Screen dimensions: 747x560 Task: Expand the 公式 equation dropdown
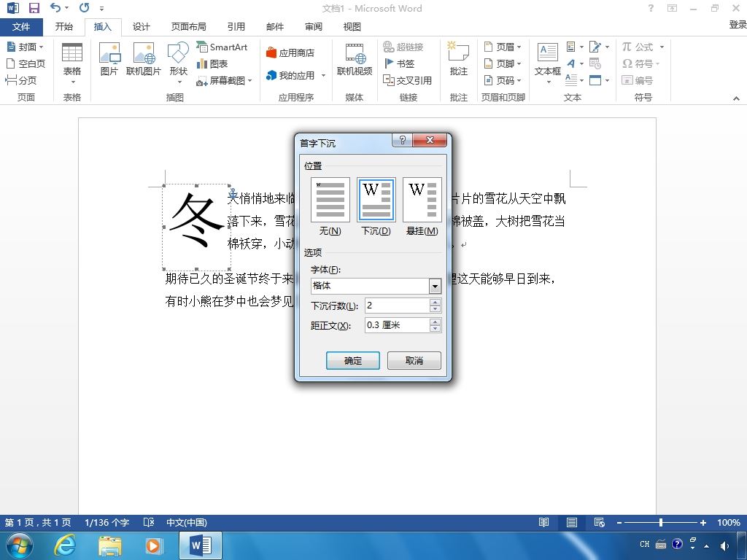coord(662,47)
